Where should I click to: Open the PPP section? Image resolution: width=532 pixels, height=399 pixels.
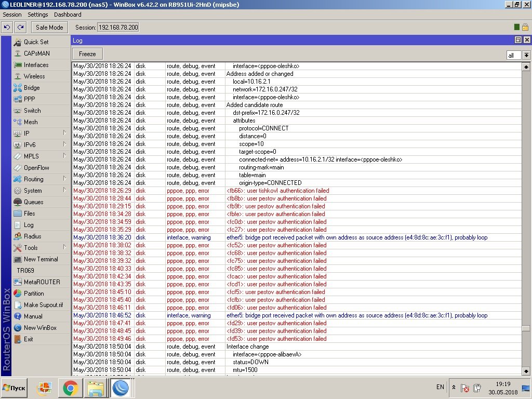pos(30,99)
